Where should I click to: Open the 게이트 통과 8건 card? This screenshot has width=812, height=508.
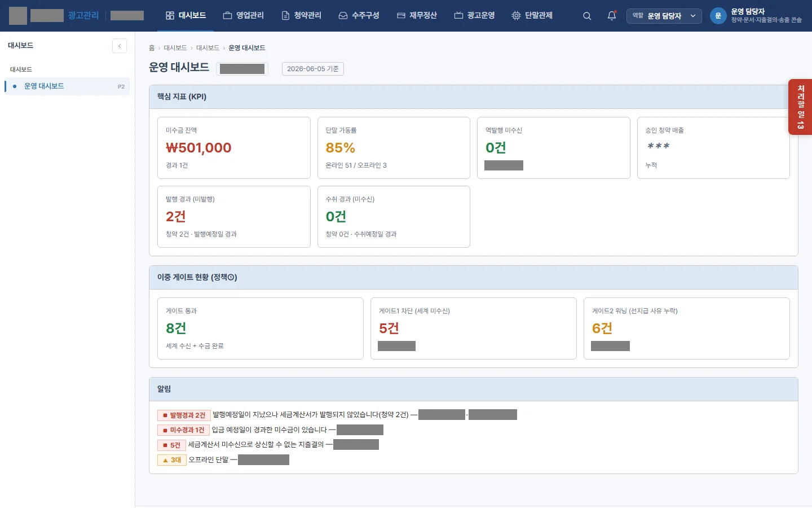(x=261, y=329)
